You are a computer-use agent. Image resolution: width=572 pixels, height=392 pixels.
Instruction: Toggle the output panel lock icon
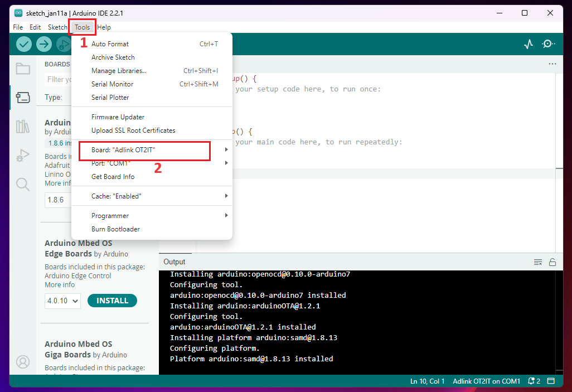pos(552,262)
